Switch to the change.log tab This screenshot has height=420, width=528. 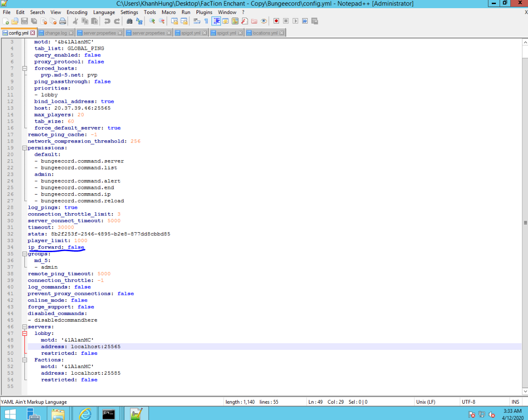(55, 33)
